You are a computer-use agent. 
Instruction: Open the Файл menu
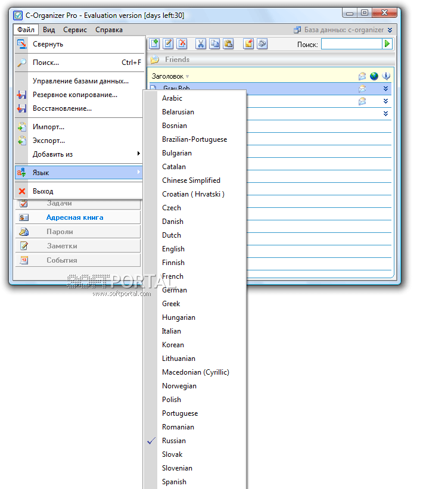pyautogui.click(x=26, y=30)
